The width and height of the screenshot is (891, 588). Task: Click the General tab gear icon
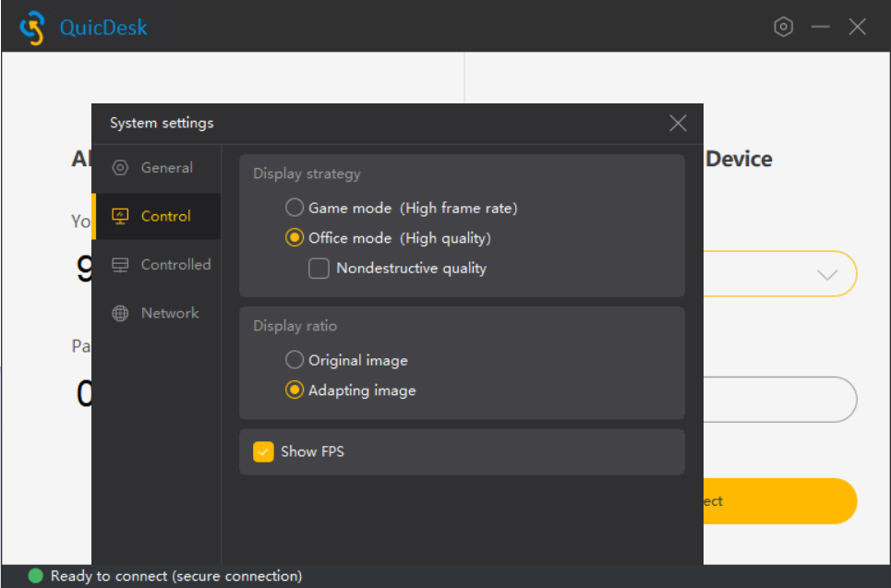(x=120, y=168)
